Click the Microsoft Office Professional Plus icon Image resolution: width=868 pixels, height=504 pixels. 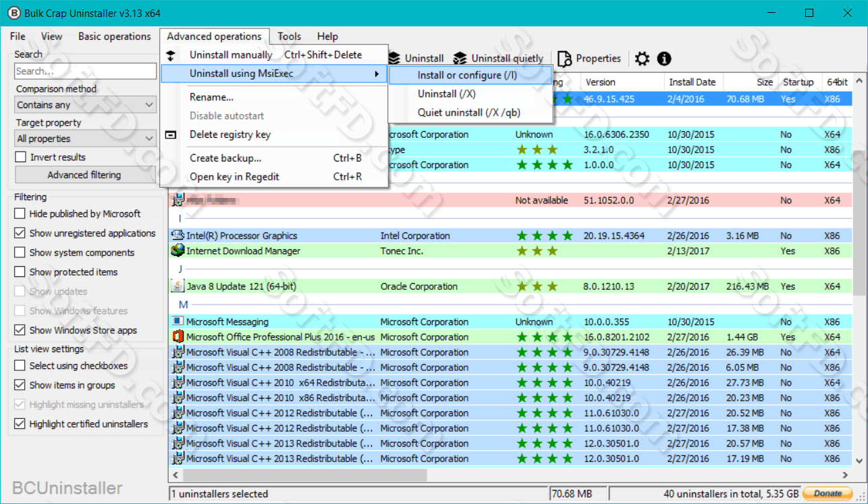click(x=178, y=336)
